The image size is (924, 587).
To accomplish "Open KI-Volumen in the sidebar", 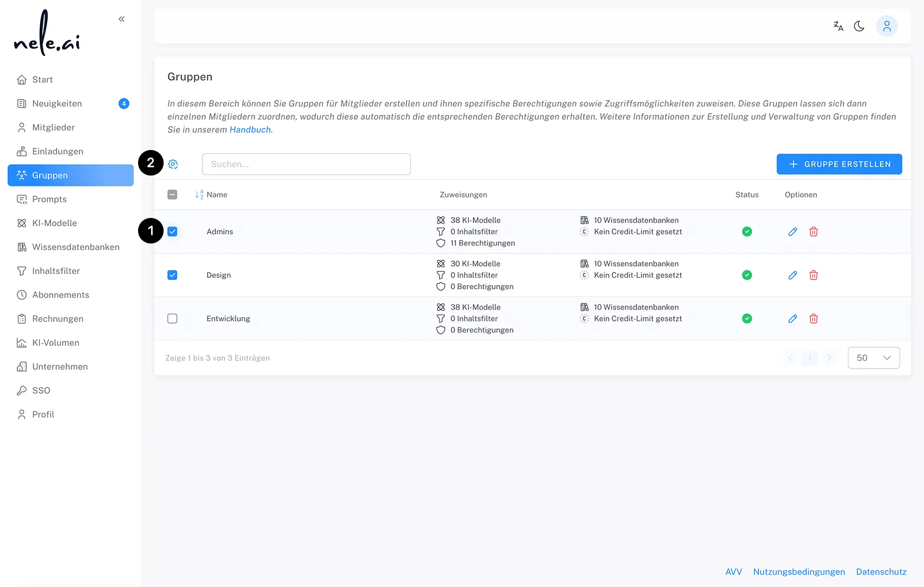I will coord(71,342).
